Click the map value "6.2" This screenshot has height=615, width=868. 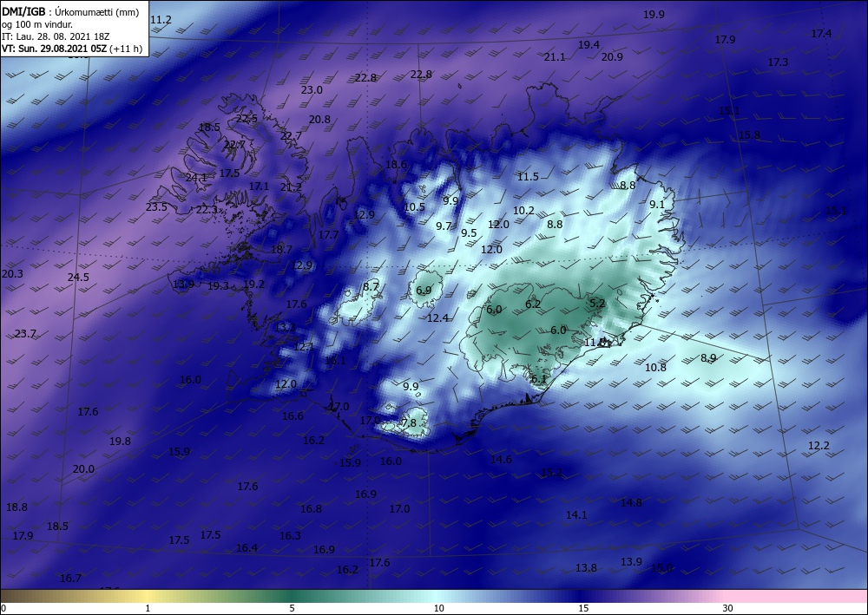(x=533, y=304)
